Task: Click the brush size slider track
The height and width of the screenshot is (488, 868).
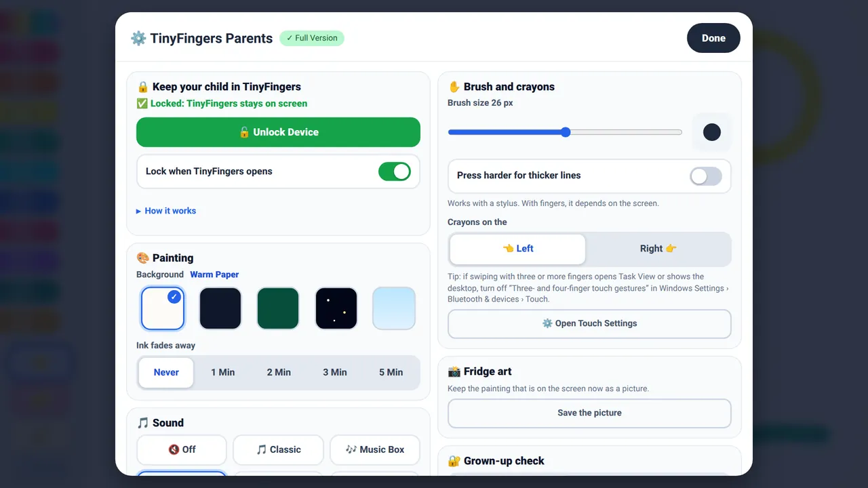Action: coord(565,132)
